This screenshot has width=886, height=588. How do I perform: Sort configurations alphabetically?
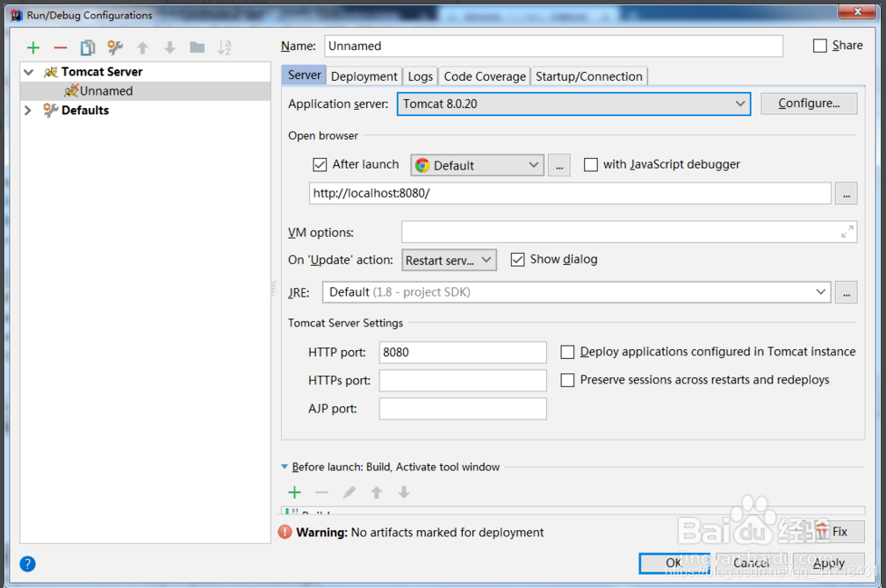click(x=224, y=47)
